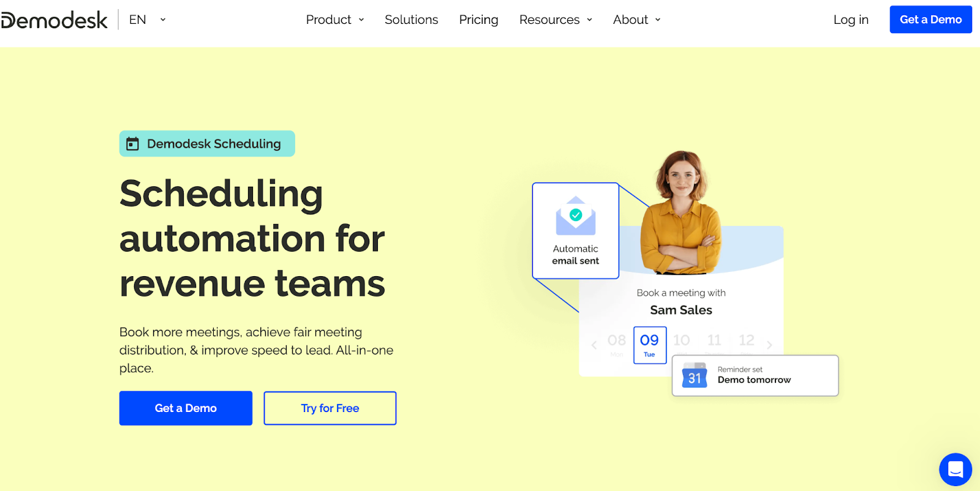The height and width of the screenshot is (491, 980).
Task: Select date 09 Tue in calendar
Action: (650, 345)
